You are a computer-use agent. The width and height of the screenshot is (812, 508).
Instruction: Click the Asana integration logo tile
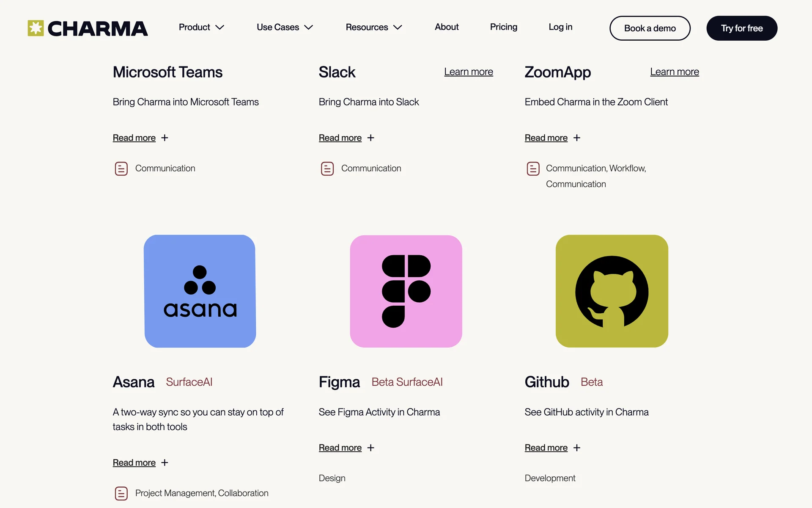(200, 291)
